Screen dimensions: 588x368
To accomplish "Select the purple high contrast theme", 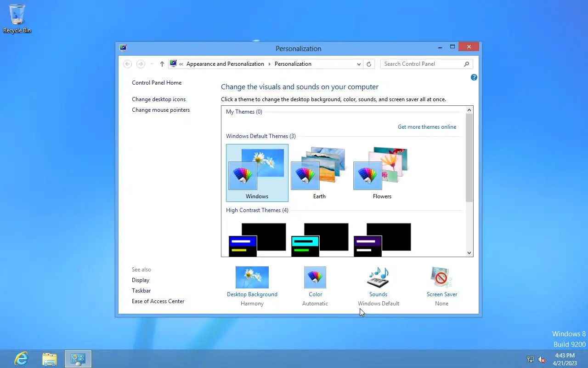I will point(382,239).
